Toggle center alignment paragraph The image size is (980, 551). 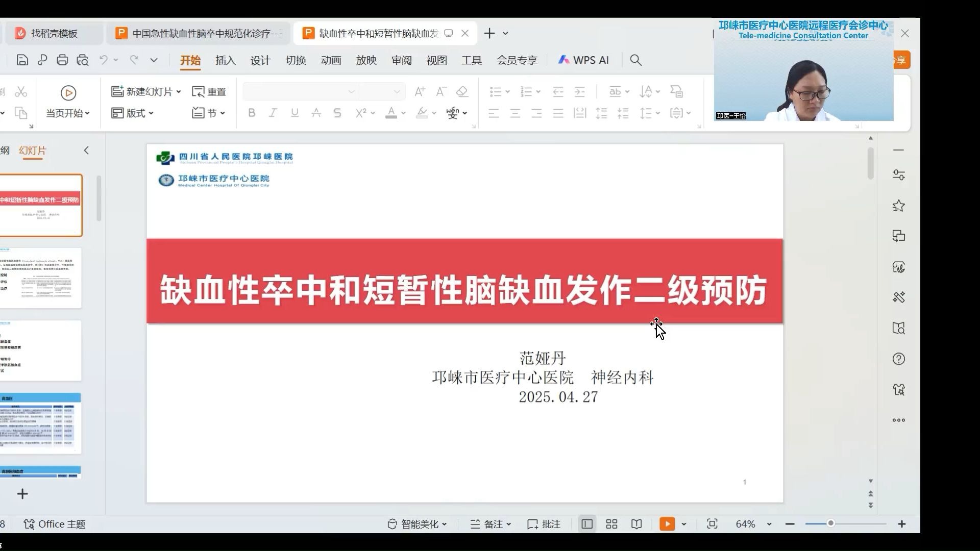tap(515, 113)
